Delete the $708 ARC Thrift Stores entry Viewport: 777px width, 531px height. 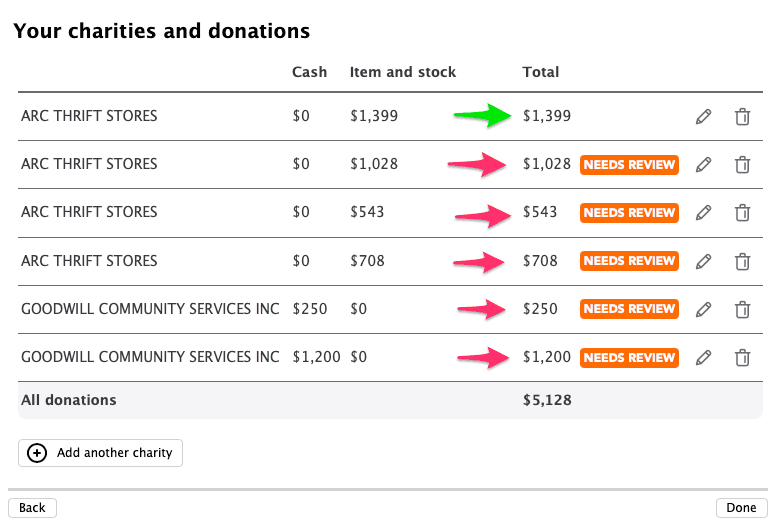742,261
